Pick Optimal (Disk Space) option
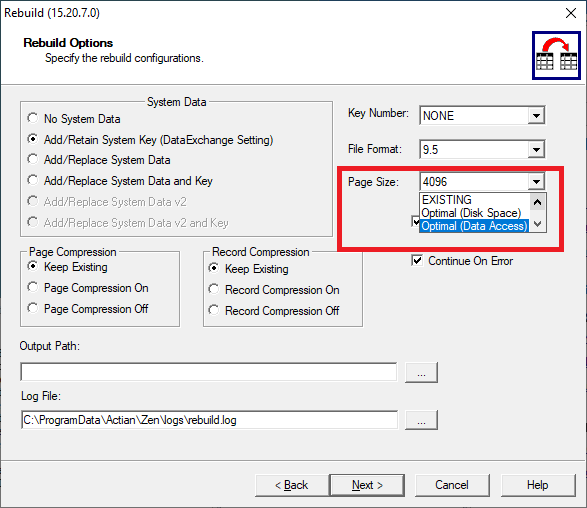587x508 pixels. [x=471, y=213]
